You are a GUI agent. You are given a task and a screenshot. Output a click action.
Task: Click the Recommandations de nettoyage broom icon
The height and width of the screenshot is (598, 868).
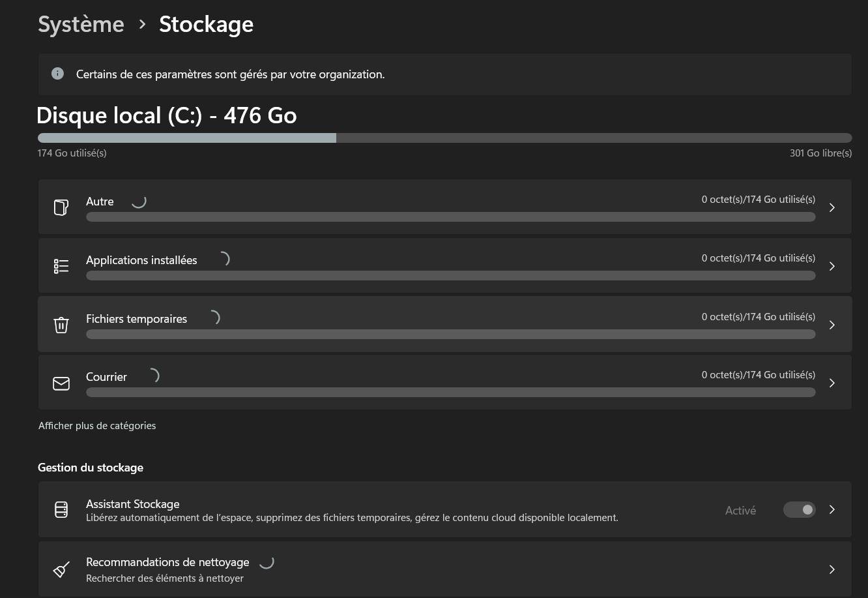(x=61, y=569)
